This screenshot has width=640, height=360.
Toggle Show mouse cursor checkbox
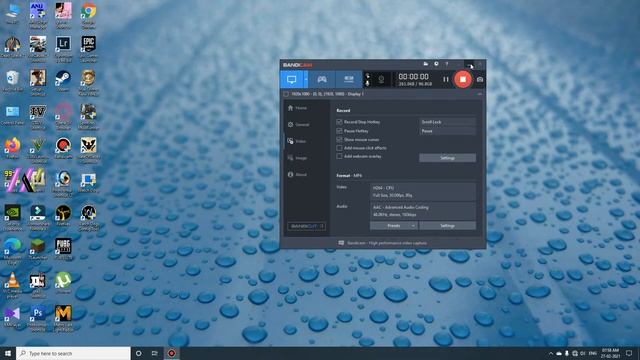coord(339,140)
